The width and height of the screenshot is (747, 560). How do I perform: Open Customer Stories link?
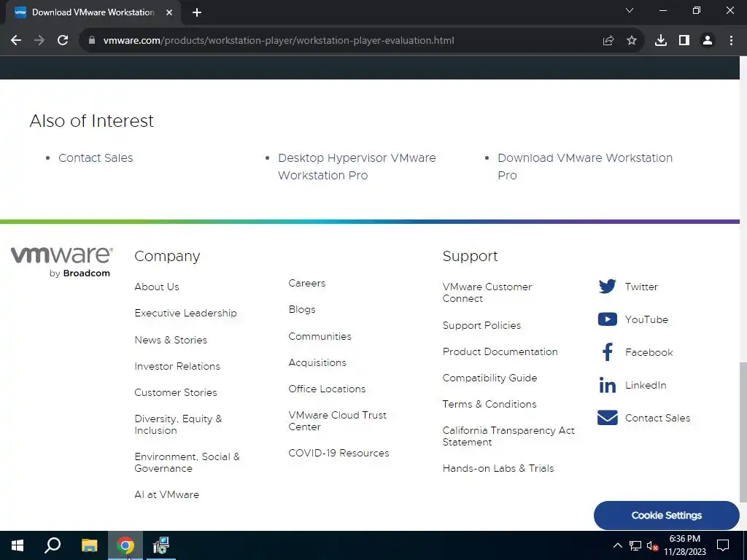point(176,392)
